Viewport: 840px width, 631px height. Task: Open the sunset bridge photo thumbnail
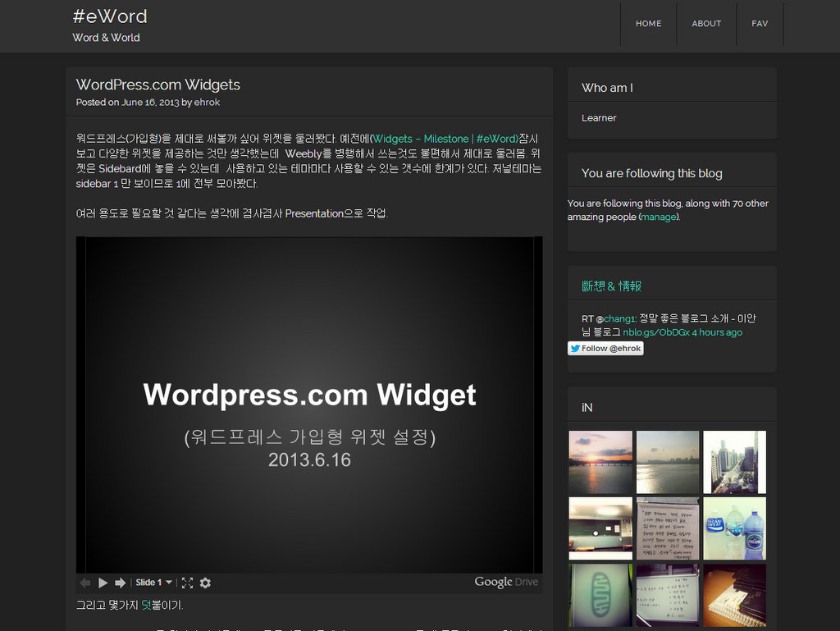(600, 462)
